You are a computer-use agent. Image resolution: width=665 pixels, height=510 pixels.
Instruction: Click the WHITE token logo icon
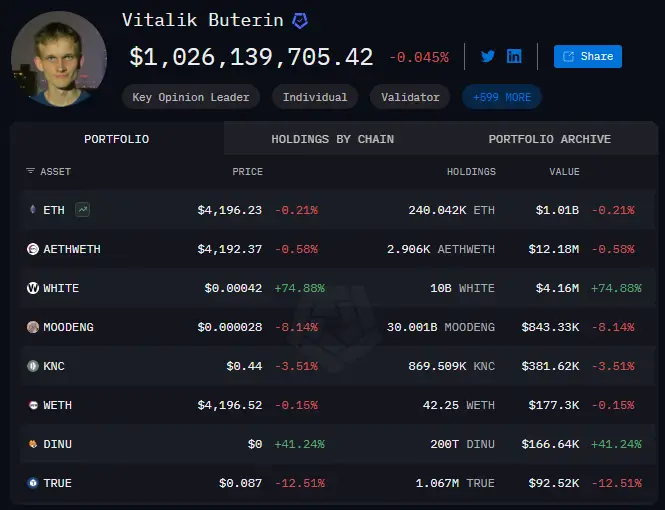click(33, 288)
